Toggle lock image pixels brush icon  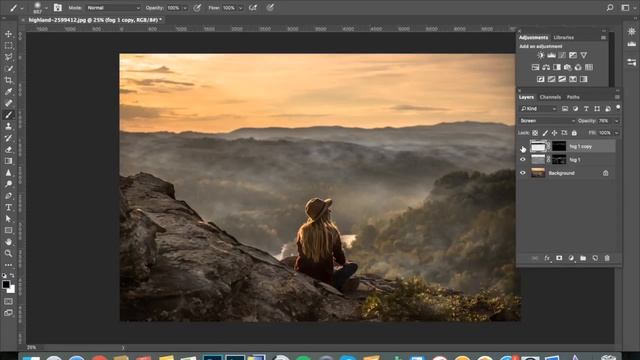tap(545, 133)
